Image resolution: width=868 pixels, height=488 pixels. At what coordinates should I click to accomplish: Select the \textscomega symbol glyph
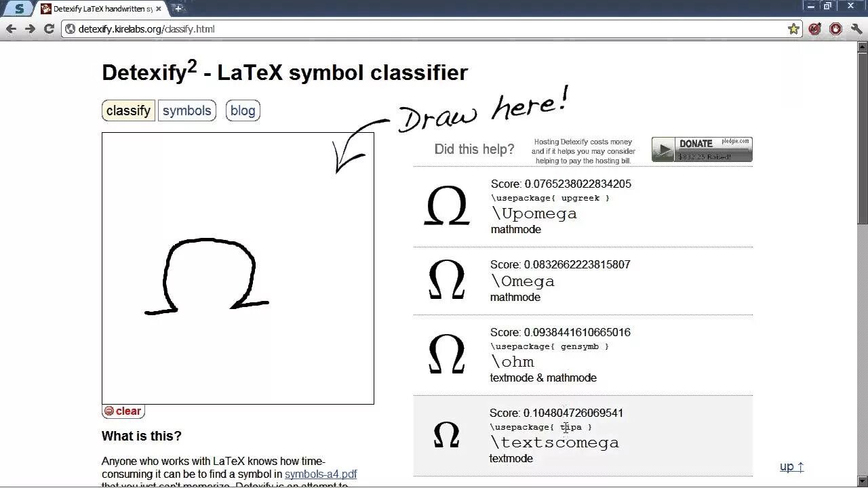[x=446, y=435]
